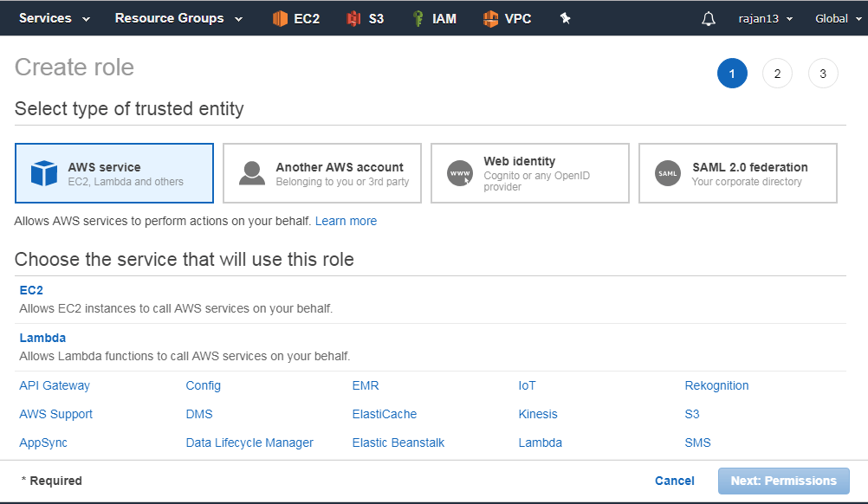
Task: Select the EMR service link
Action: (x=366, y=385)
